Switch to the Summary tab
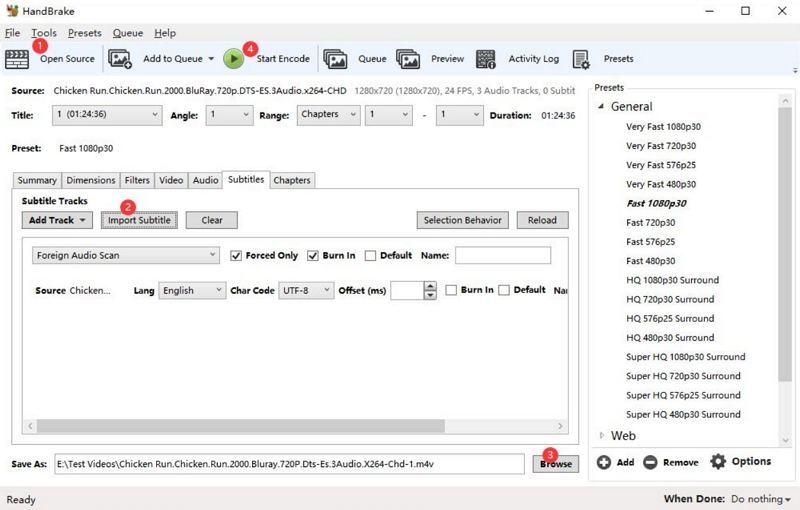The width and height of the screenshot is (800, 510). [37, 180]
